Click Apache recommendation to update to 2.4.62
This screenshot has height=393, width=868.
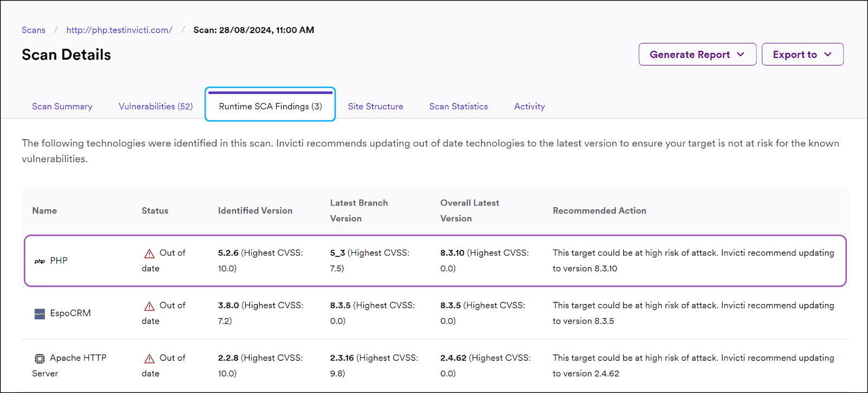pos(693,365)
